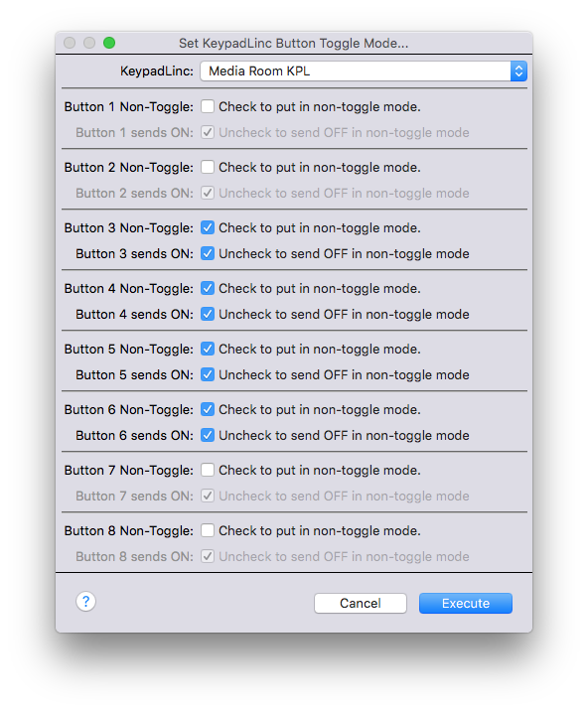Viewport: 588px width, 712px height.
Task: Toggle Button 5 sends ON checkbox
Action: pos(208,374)
